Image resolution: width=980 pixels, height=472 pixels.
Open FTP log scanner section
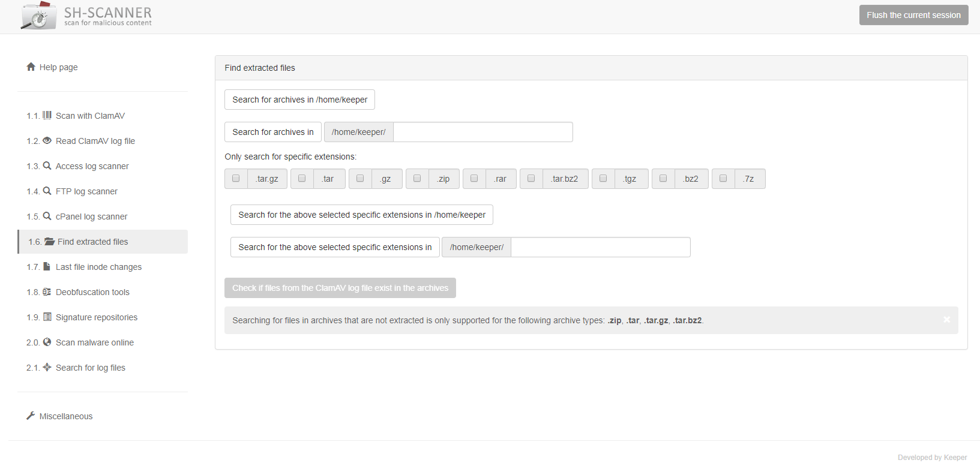point(103,191)
